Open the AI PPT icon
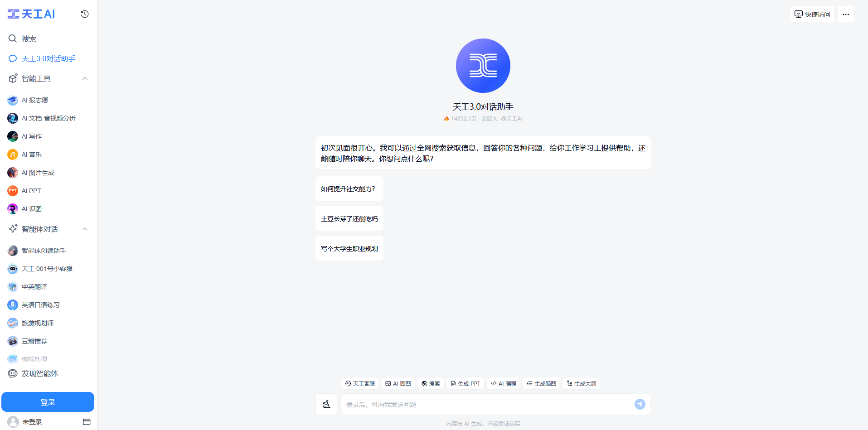This screenshot has height=430, width=868. point(13,191)
